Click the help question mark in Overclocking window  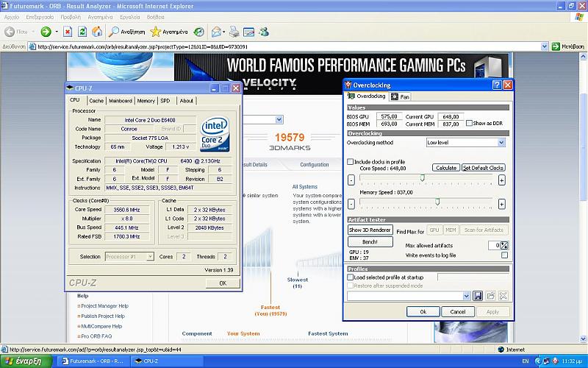point(497,85)
